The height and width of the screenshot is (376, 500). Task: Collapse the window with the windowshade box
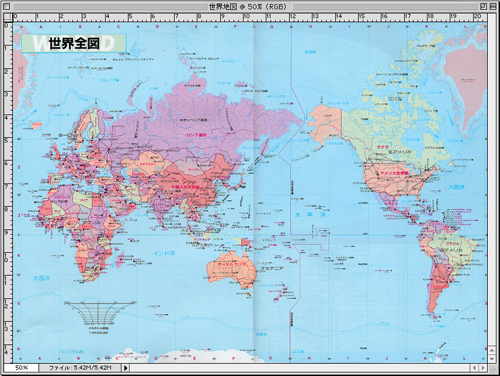(x=493, y=6)
